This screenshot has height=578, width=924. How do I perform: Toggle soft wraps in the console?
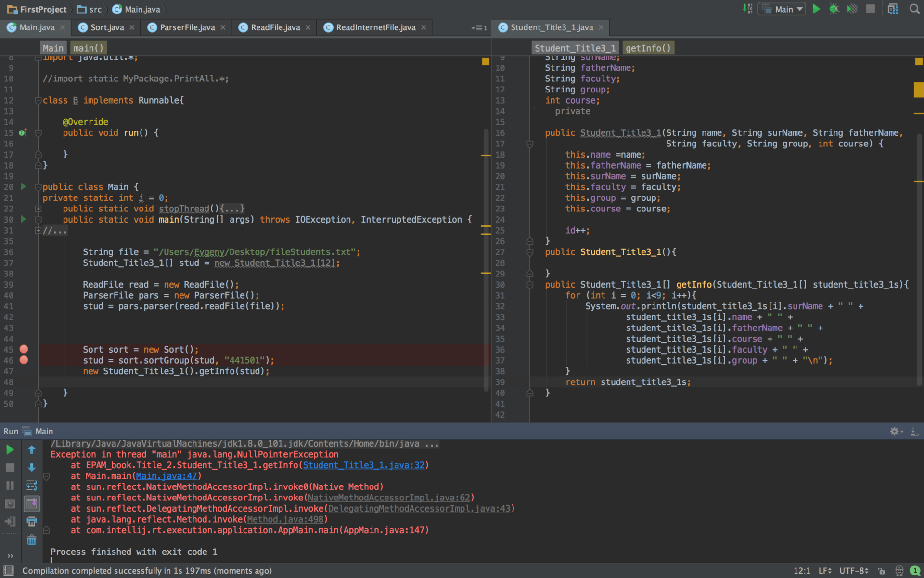[x=32, y=486]
